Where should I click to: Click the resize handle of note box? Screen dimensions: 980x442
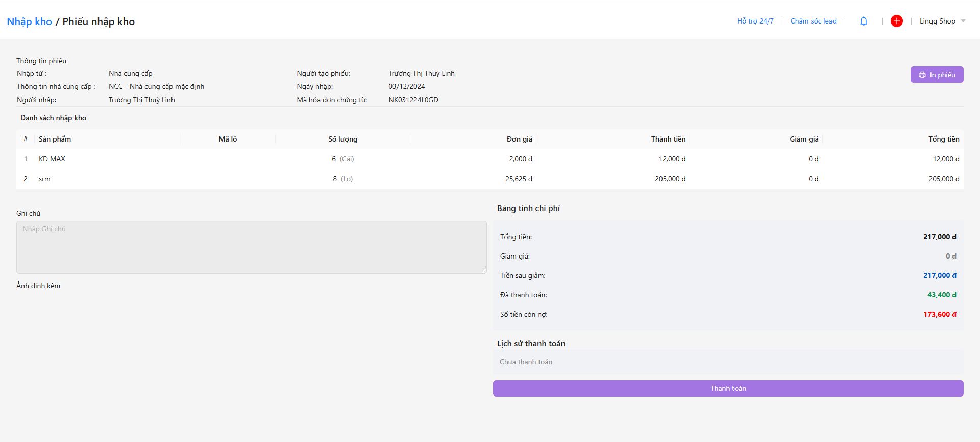tap(484, 271)
